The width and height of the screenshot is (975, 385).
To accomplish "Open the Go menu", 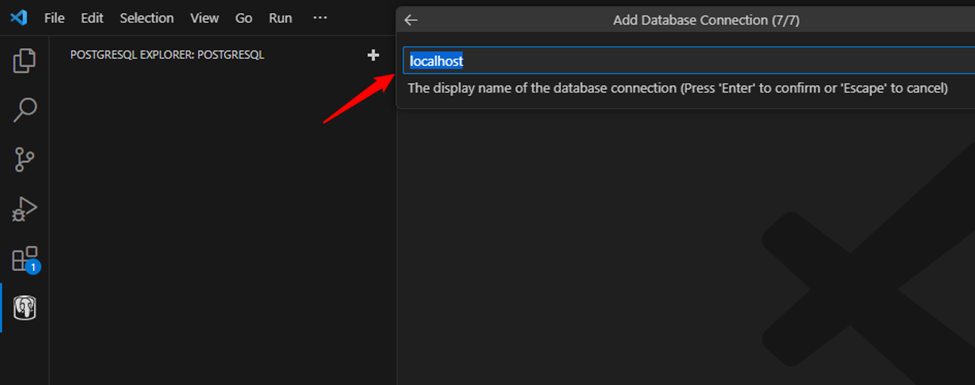I will (244, 18).
